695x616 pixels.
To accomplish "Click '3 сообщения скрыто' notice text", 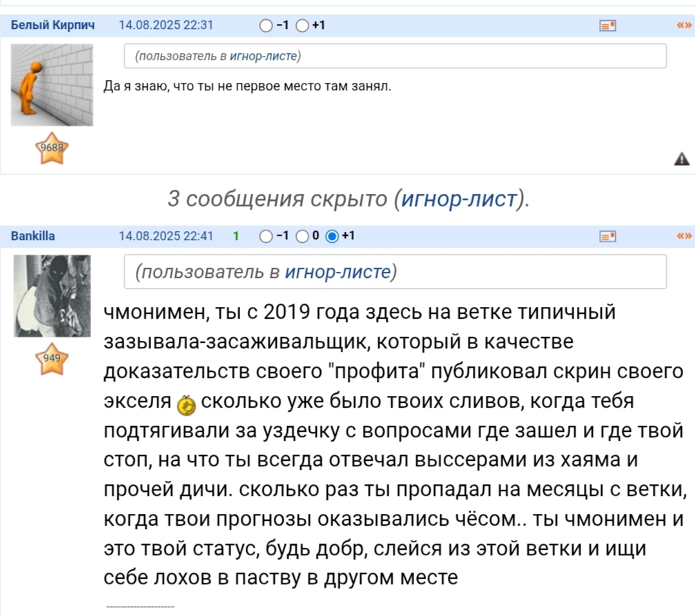I will coord(277,199).
